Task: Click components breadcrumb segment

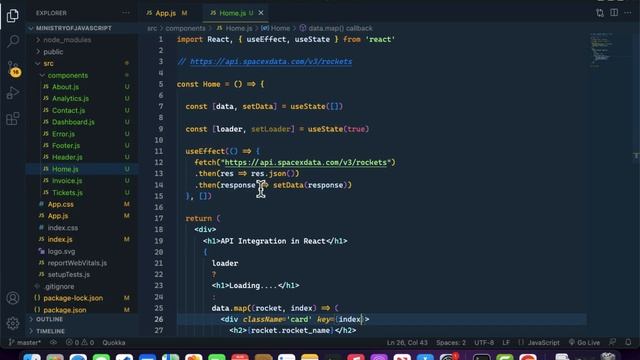Action: click(185, 28)
